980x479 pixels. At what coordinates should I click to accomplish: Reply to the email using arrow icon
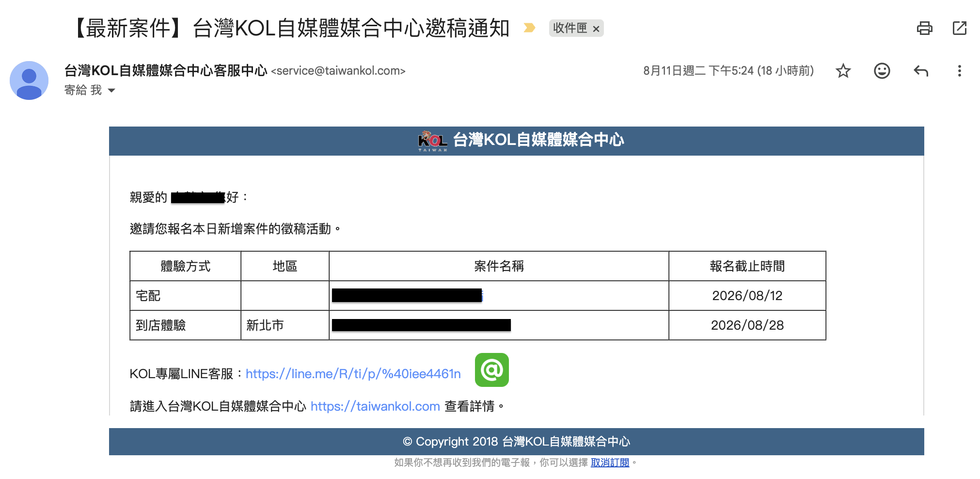point(921,71)
